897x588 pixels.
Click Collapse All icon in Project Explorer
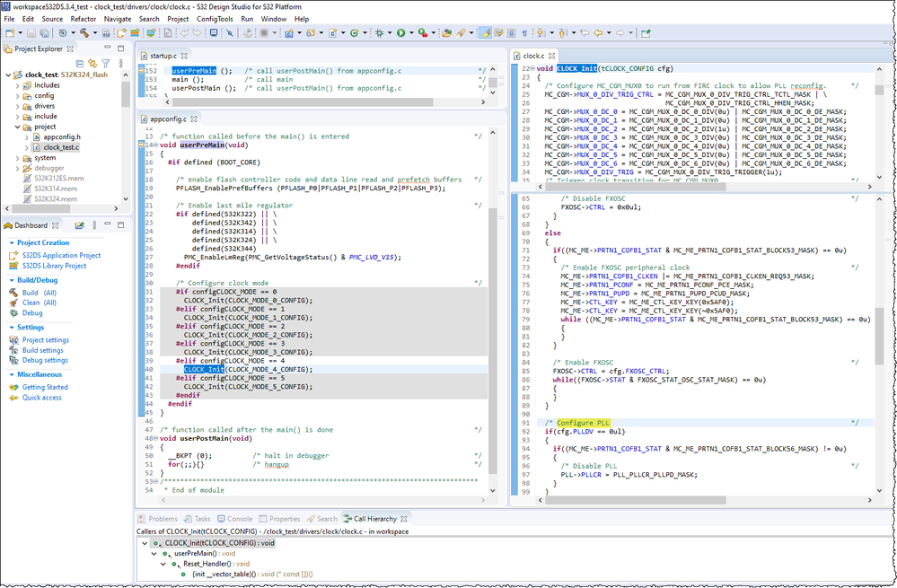pyautogui.click(x=79, y=64)
